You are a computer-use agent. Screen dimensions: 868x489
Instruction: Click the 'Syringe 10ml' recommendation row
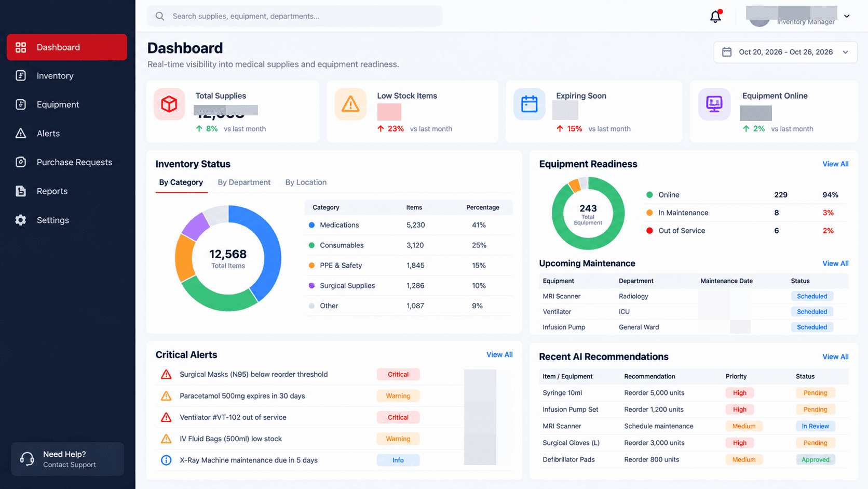pos(694,393)
